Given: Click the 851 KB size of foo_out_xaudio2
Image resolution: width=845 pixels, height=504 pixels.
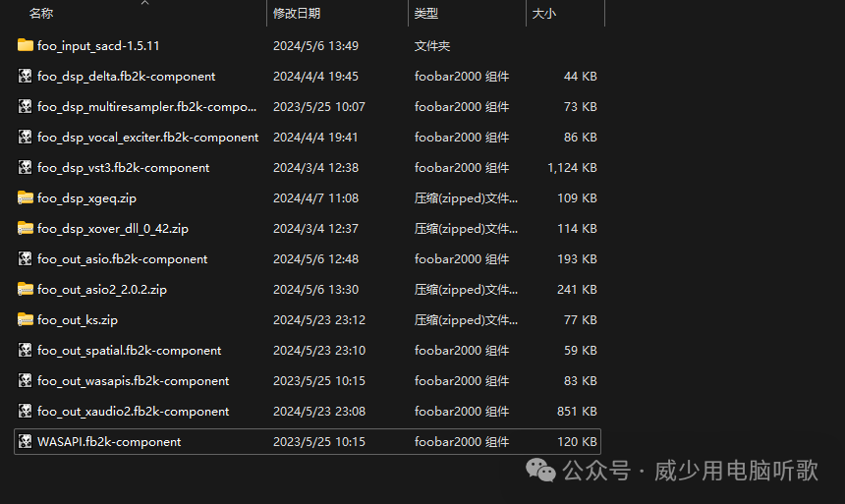Looking at the screenshot, I should (x=577, y=411).
